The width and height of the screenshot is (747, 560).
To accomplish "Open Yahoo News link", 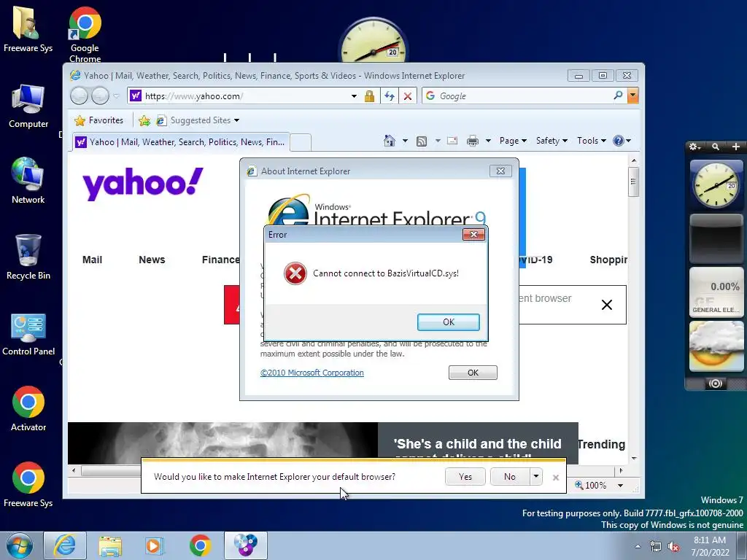I will [x=152, y=260].
